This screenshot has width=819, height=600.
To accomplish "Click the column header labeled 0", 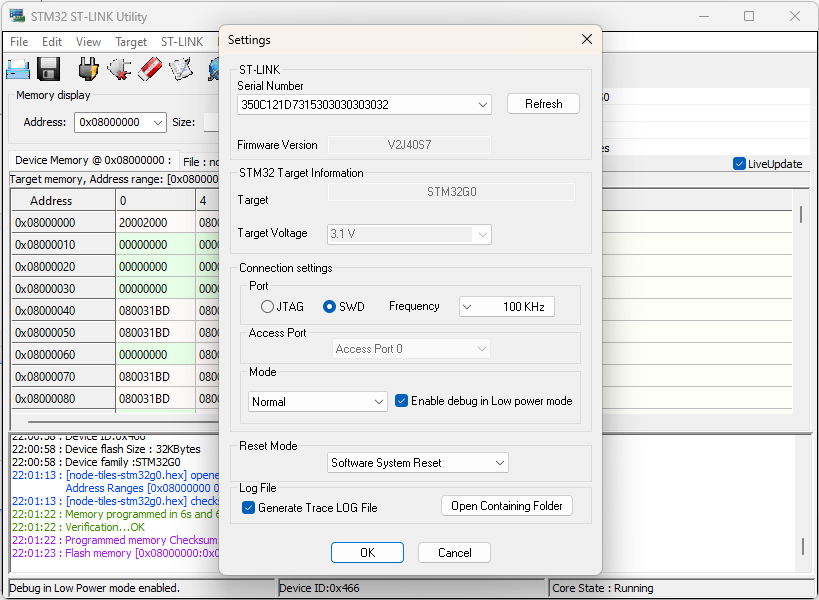I will 156,201.
